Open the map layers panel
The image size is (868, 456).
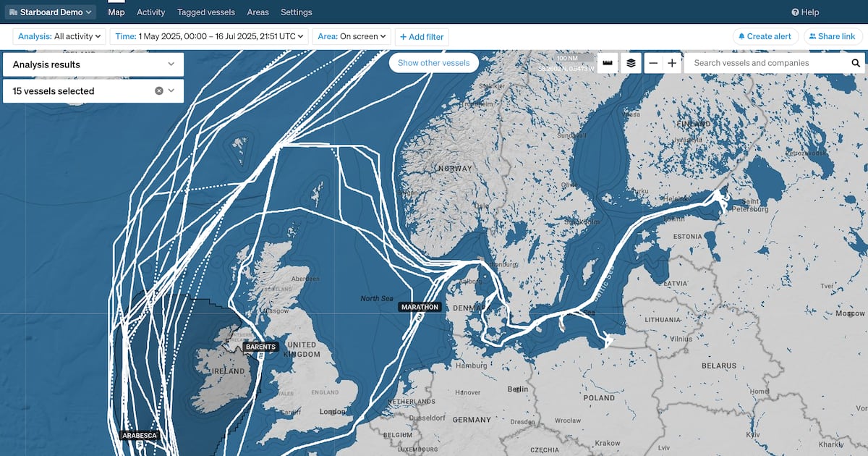pos(631,63)
